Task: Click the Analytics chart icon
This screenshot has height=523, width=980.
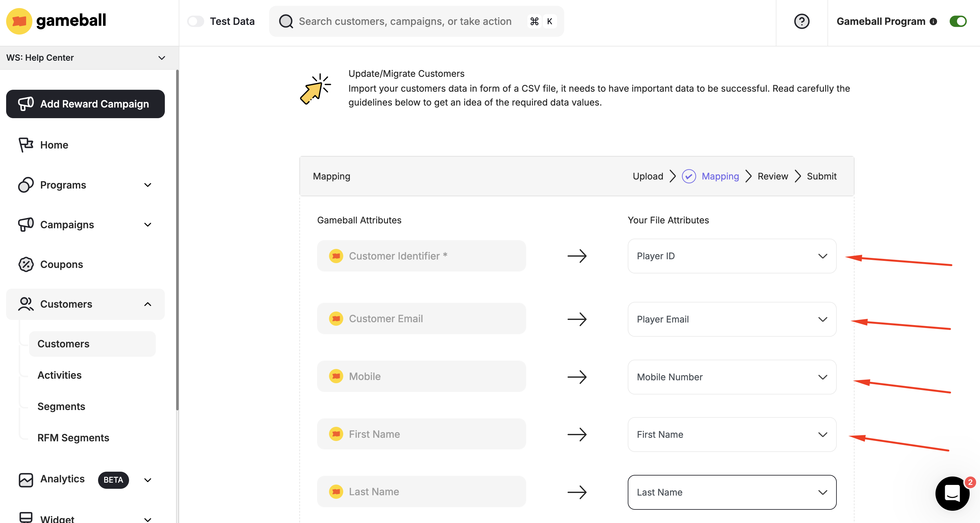Action: 26,480
